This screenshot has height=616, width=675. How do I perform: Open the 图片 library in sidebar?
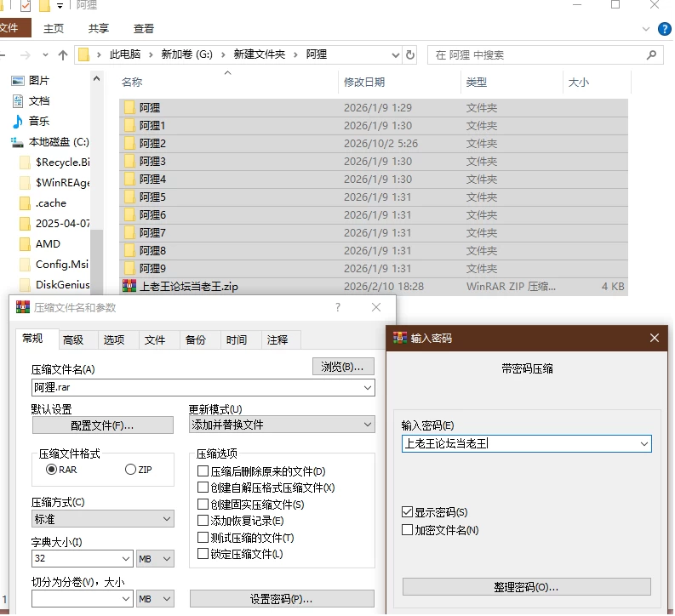coord(39,81)
